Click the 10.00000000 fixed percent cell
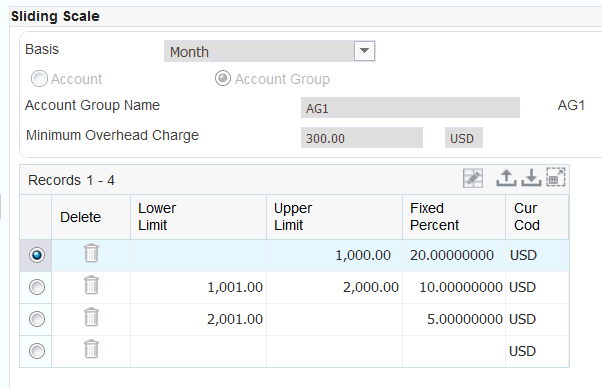 [454, 287]
